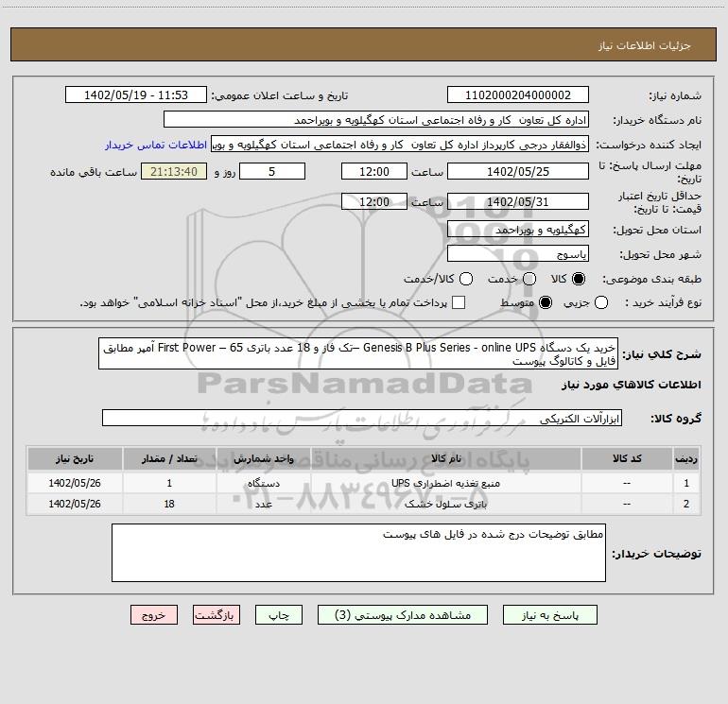The image size is (728, 704).
Task: Choose the جزیی purchase type radio
Action: 601,302
